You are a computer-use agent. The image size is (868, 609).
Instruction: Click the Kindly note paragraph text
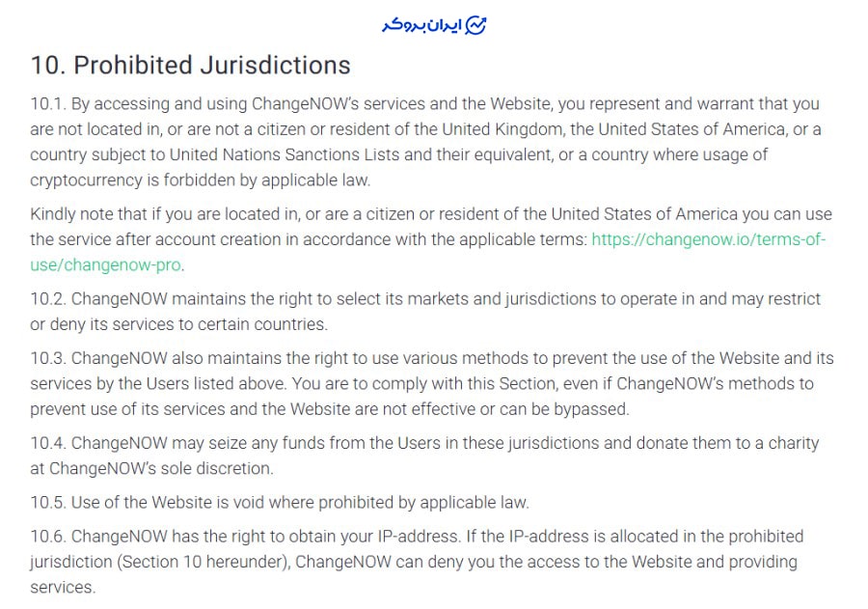pyautogui.click(x=431, y=239)
